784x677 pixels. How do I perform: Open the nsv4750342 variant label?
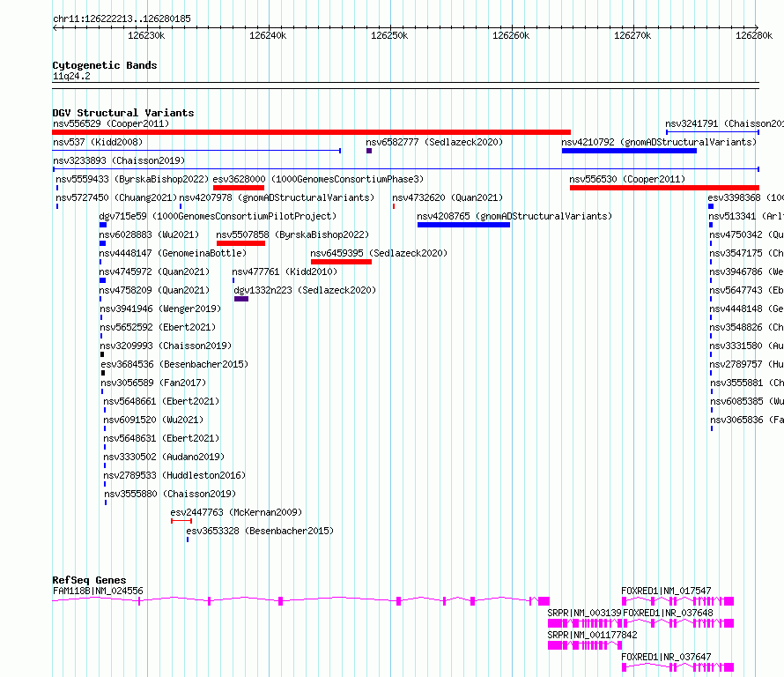pos(746,234)
